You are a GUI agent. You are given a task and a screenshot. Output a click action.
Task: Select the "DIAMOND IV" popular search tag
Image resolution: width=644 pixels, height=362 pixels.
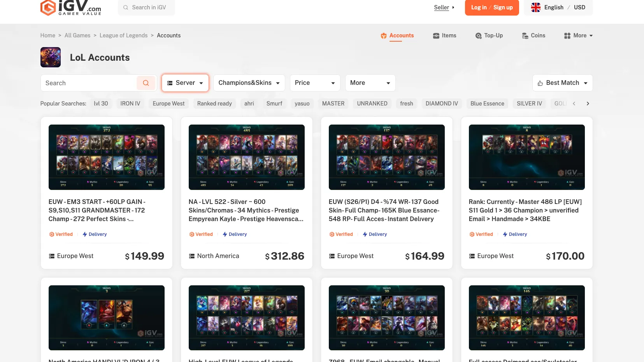[442, 104]
